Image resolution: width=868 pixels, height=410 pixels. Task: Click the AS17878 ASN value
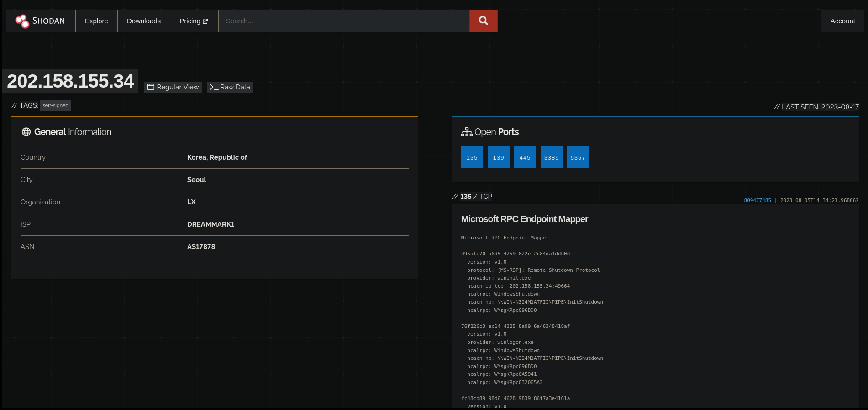201,247
